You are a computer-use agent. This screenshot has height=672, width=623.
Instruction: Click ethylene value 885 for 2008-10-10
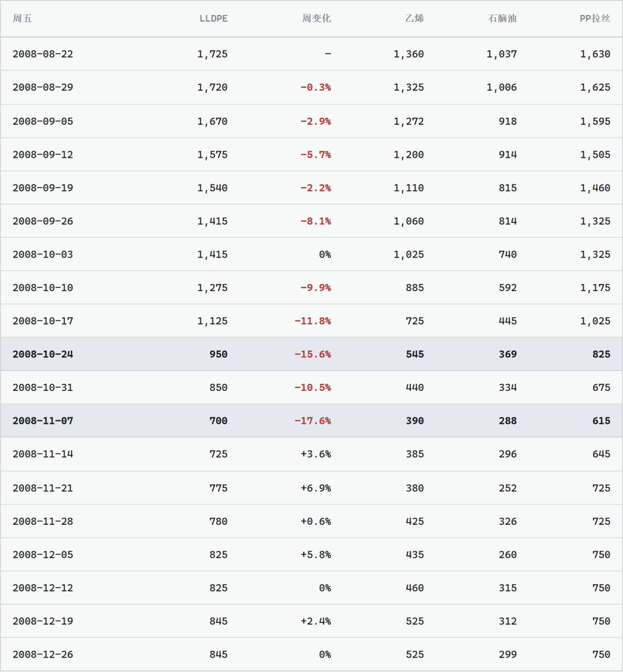(415, 287)
